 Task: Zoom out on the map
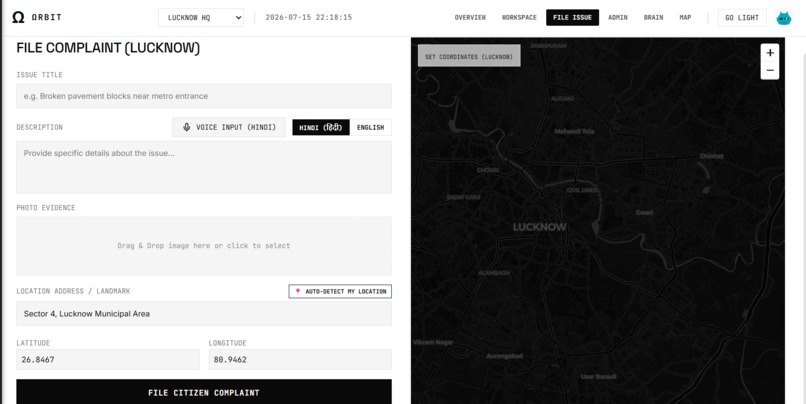click(770, 70)
